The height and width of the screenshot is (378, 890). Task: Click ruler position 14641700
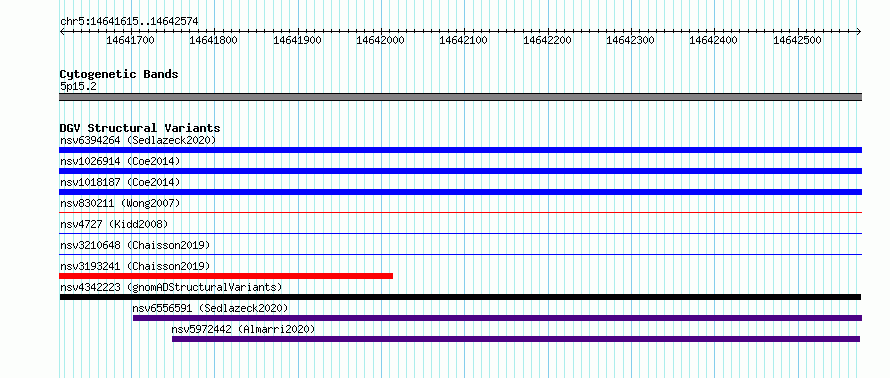130,40
